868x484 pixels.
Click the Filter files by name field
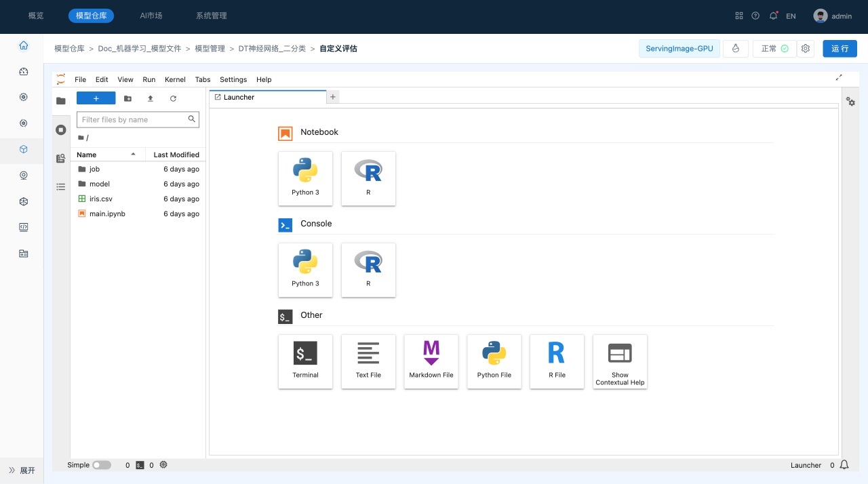pyautogui.click(x=134, y=119)
